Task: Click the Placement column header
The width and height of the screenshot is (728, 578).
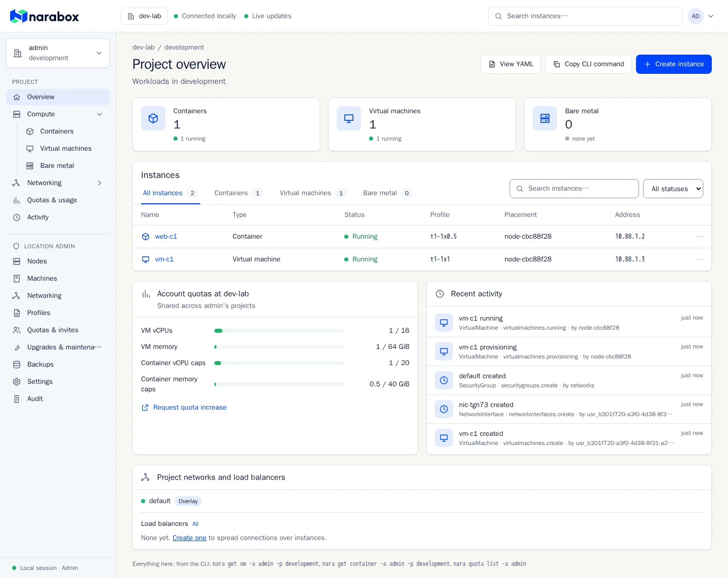Action: pyautogui.click(x=521, y=215)
